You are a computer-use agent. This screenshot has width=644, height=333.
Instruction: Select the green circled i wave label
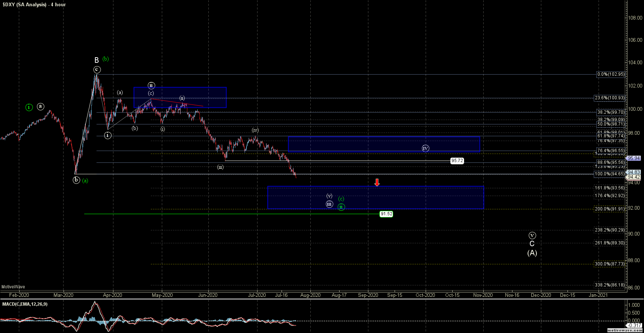[x=29, y=107]
